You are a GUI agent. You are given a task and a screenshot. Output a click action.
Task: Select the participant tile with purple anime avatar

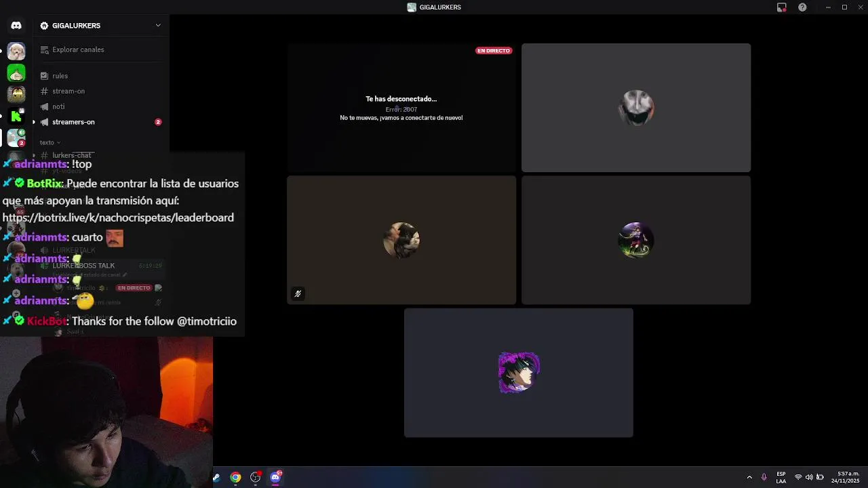[519, 373]
